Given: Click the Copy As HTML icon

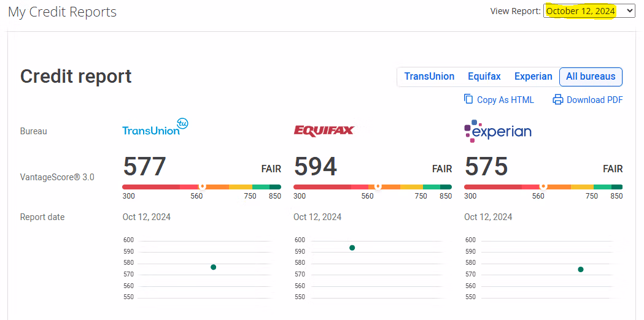Looking at the screenshot, I should [468, 99].
